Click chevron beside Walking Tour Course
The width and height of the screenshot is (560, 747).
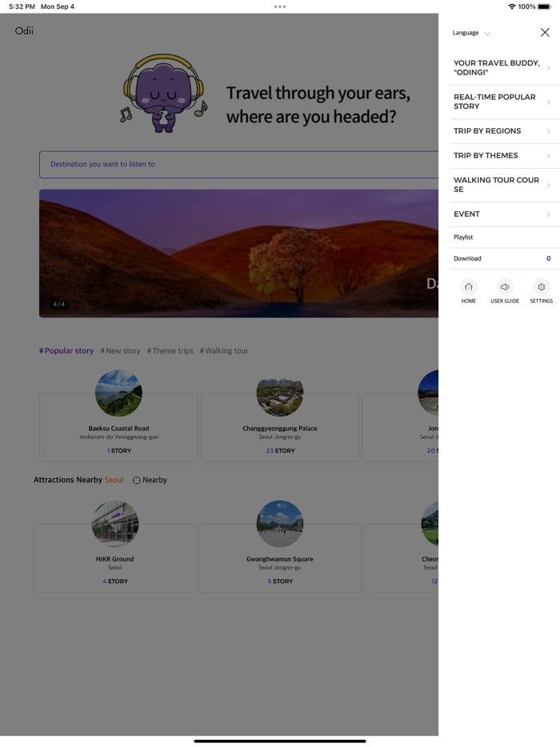point(549,186)
